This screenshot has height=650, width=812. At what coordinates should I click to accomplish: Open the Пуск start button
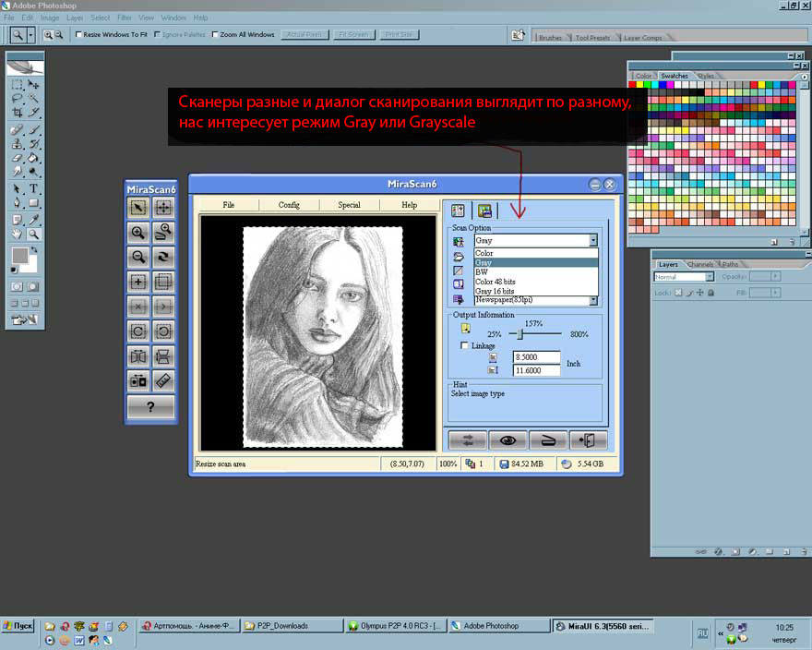pos(18,626)
